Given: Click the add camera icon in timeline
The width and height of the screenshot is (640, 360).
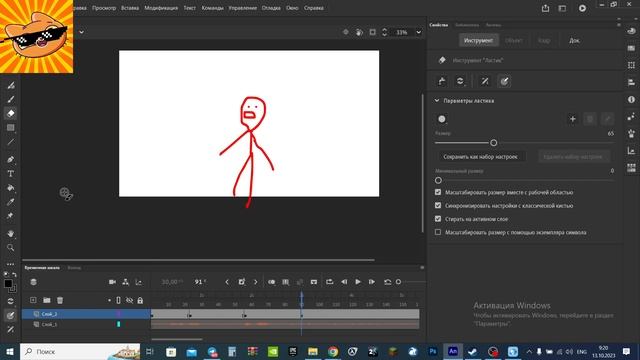Looking at the screenshot, I should [x=112, y=282].
